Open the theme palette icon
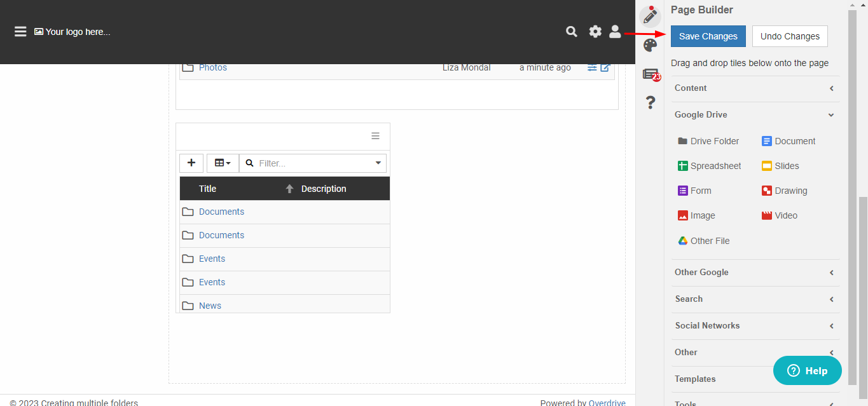The image size is (868, 406). point(650,45)
